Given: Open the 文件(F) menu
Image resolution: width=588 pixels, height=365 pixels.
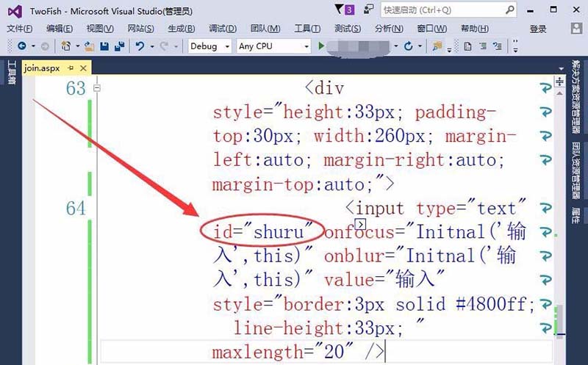Looking at the screenshot, I should [x=20, y=29].
